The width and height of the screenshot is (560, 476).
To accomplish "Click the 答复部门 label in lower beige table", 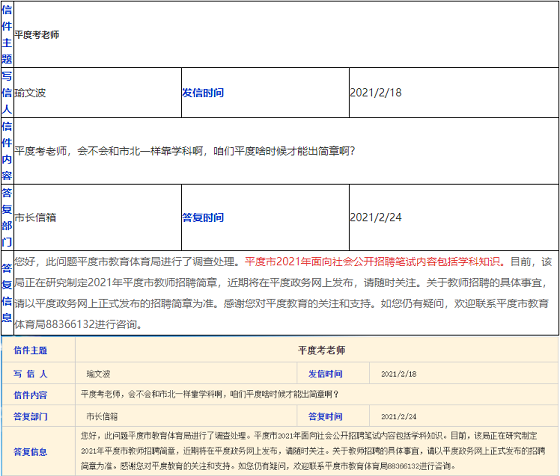I will coord(30,416).
